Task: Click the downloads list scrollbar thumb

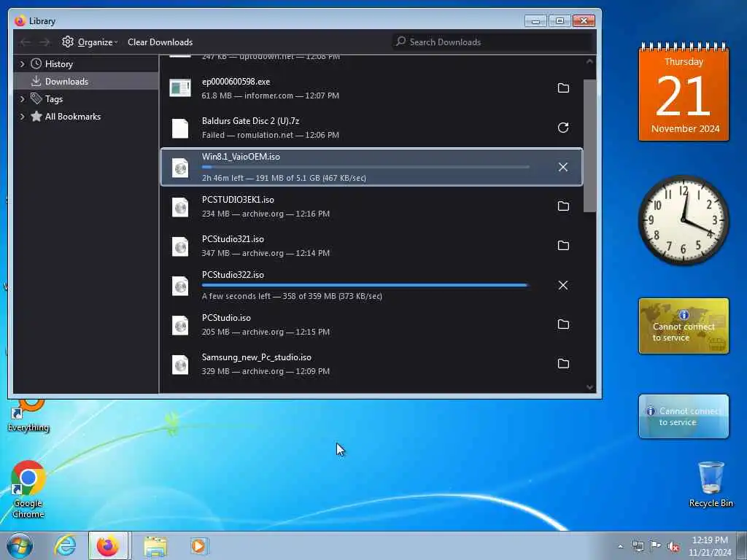Action: (x=589, y=145)
